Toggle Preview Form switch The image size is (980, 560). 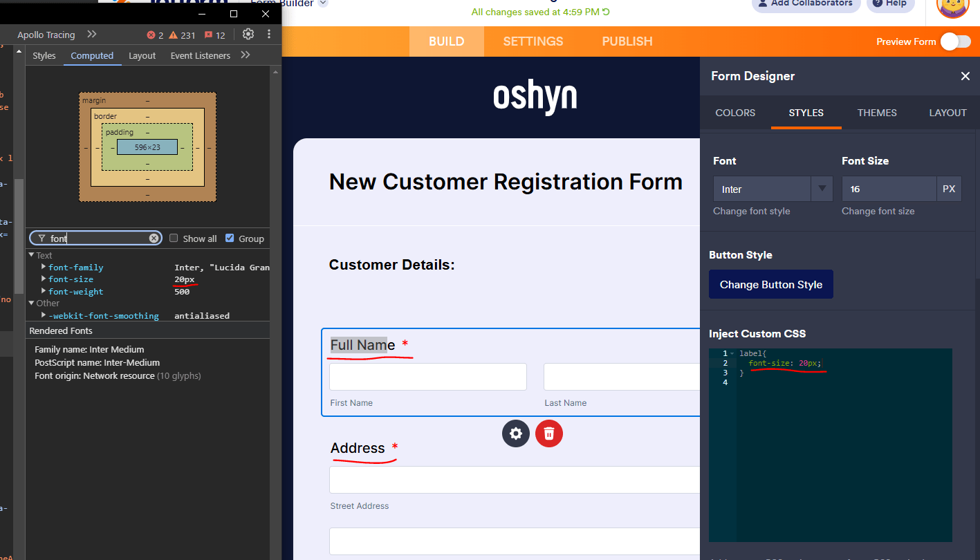click(x=956, y=41)
